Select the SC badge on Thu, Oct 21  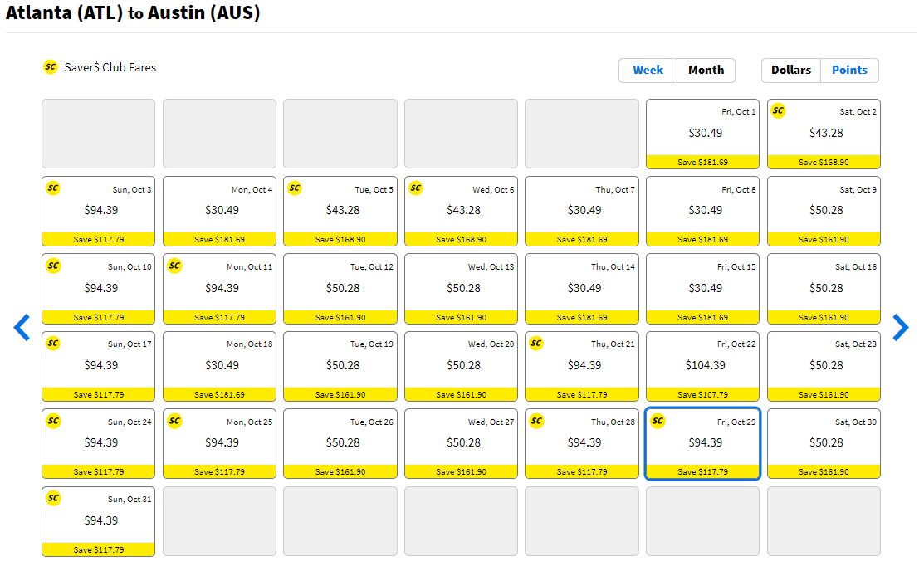pyautogui.click(x=536, y=343)
